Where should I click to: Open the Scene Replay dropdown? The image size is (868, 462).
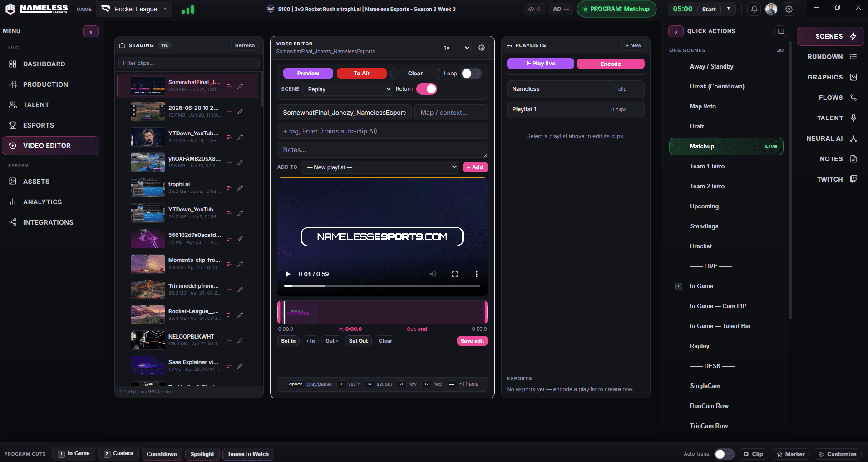point(349,89)
